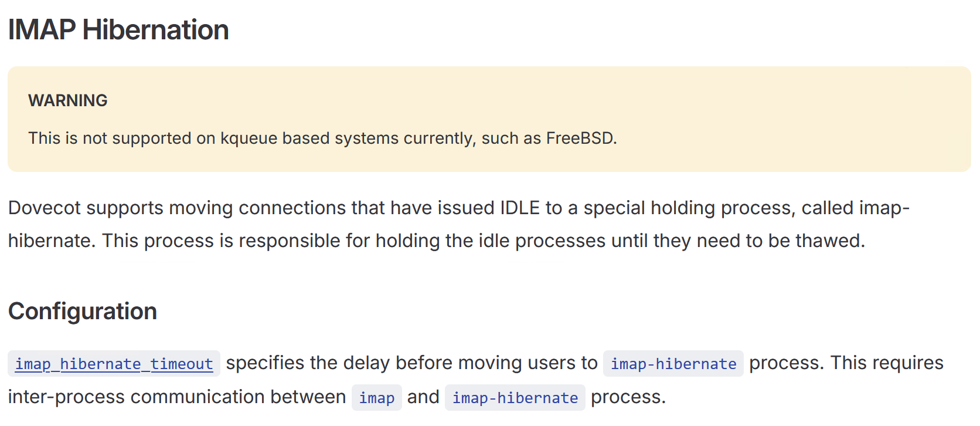
Task: Open the imap_hibernate_timeout setting link
Action: pyautogui.click(x=114, y=364)
